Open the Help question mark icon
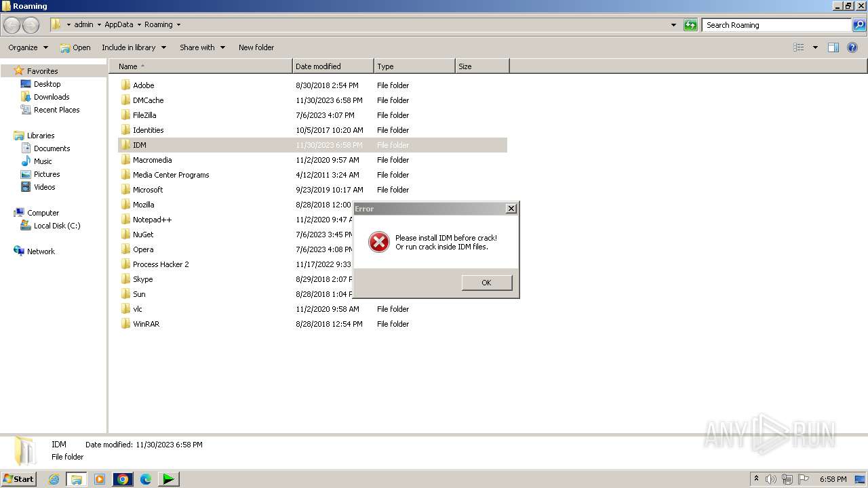 pos(853,47)
